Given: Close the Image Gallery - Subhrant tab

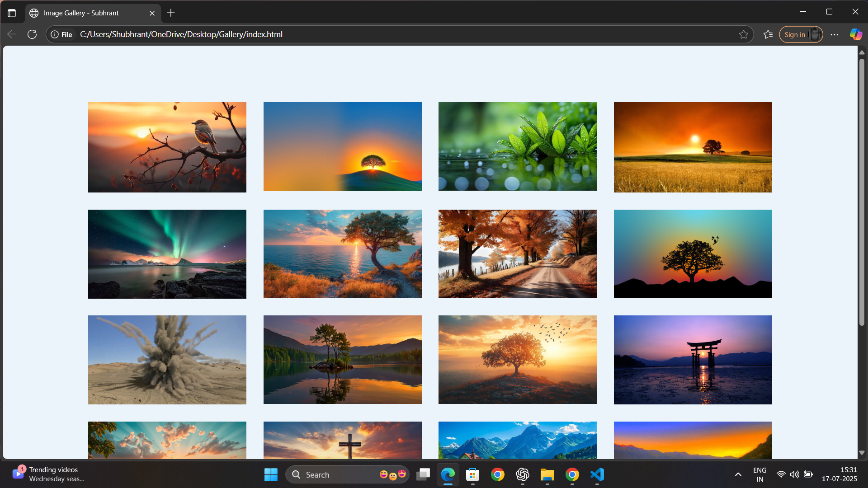Looking at the screenshot, I should coord(152,13).
